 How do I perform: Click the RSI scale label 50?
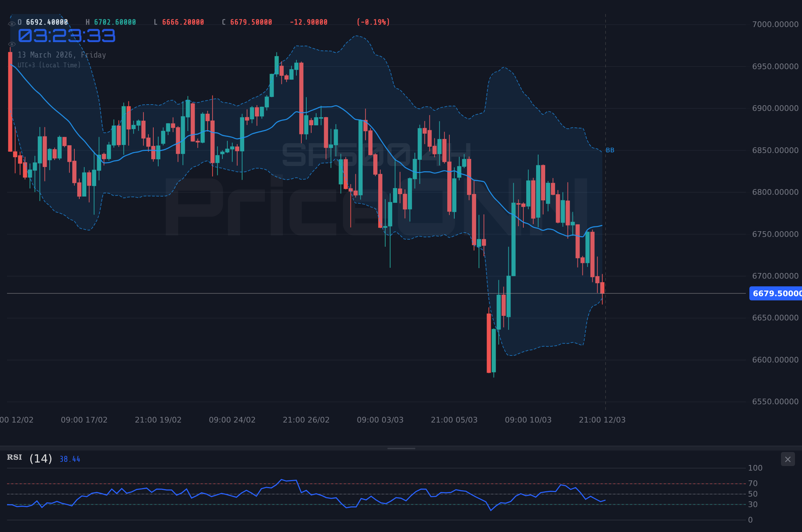tap(753, 494)
